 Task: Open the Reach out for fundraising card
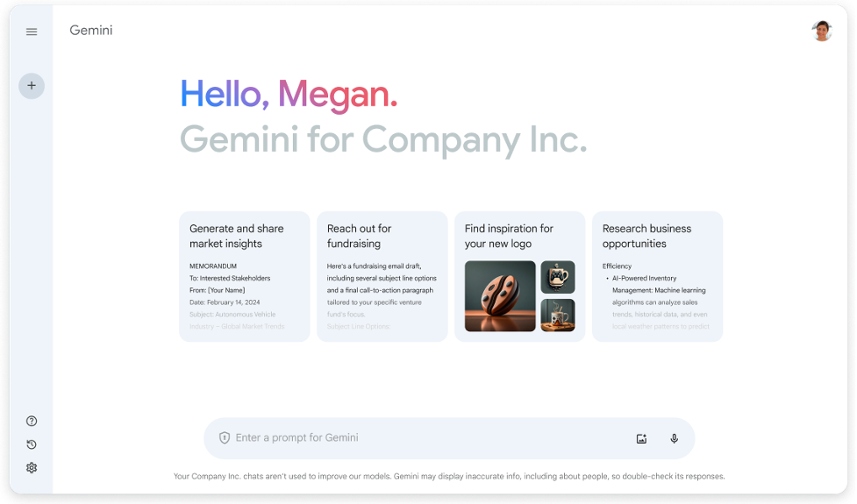[382, 276]
